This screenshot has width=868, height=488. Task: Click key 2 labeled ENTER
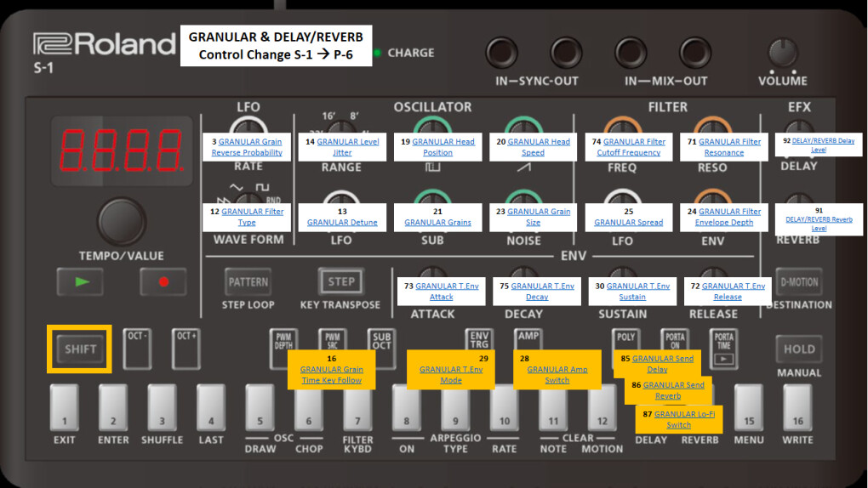point(113,408)
